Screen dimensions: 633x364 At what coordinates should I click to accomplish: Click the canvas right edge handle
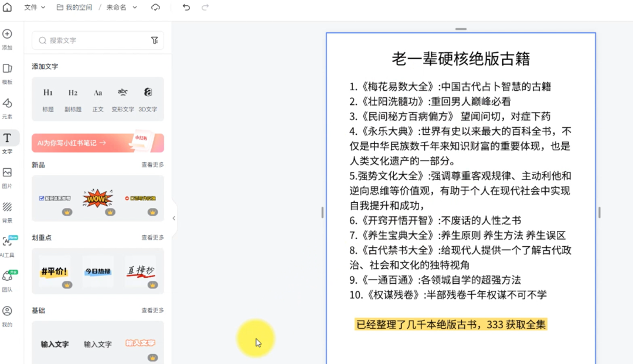click(600, 212)
